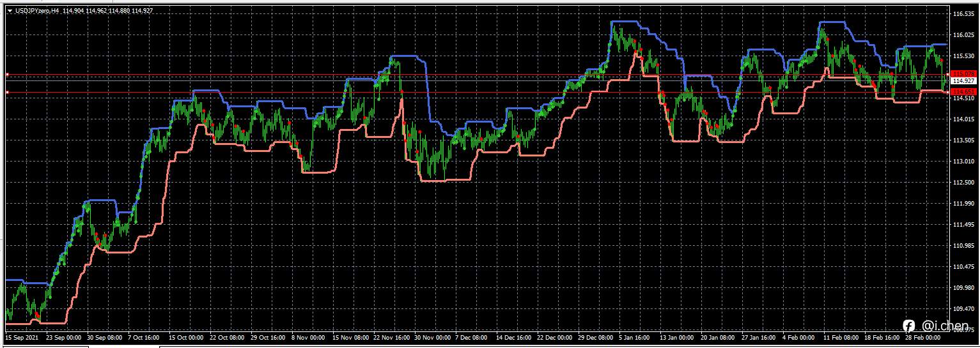Click the 116.535 price scale value

click(963, 13)
